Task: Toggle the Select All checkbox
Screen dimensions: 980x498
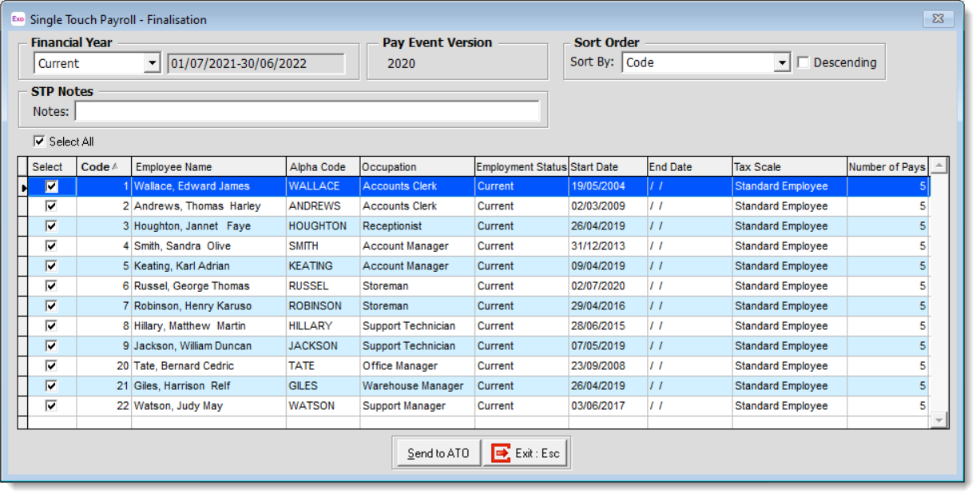Action: (39, 141)
